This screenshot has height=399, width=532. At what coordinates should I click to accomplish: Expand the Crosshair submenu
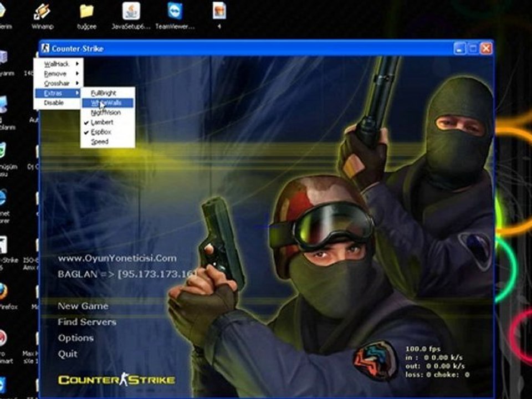58,83
